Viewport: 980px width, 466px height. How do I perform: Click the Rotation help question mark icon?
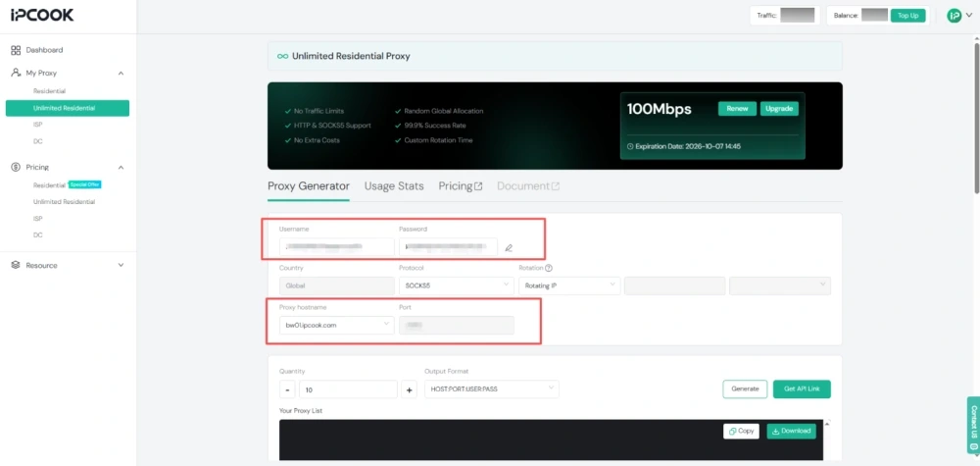coord(549,268)
